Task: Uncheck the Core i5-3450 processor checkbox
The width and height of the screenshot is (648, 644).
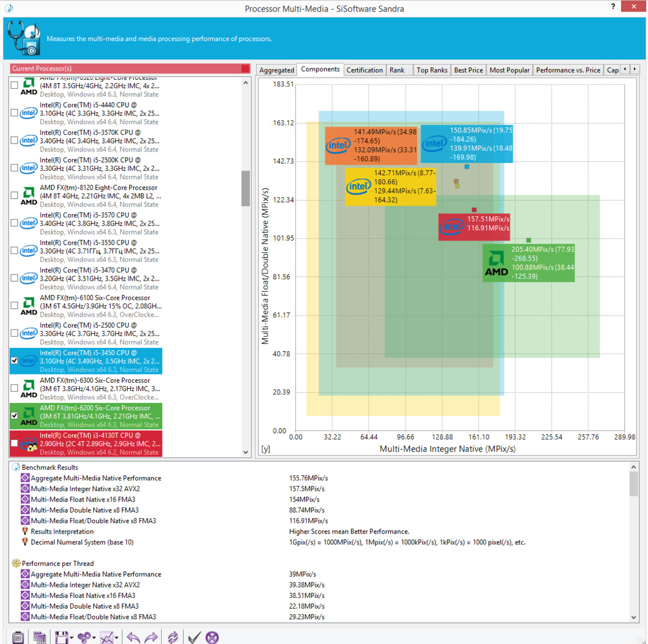Action: tap(14, 361)
